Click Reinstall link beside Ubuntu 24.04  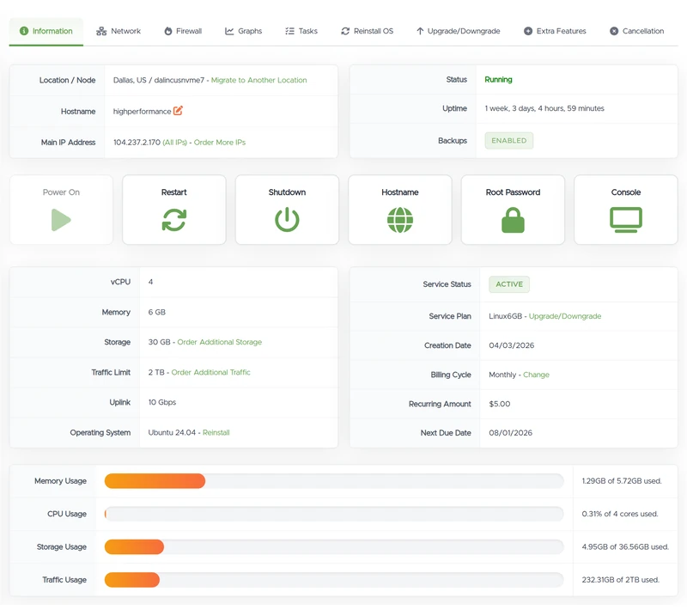pyautogui.click(x=216, y=433)
